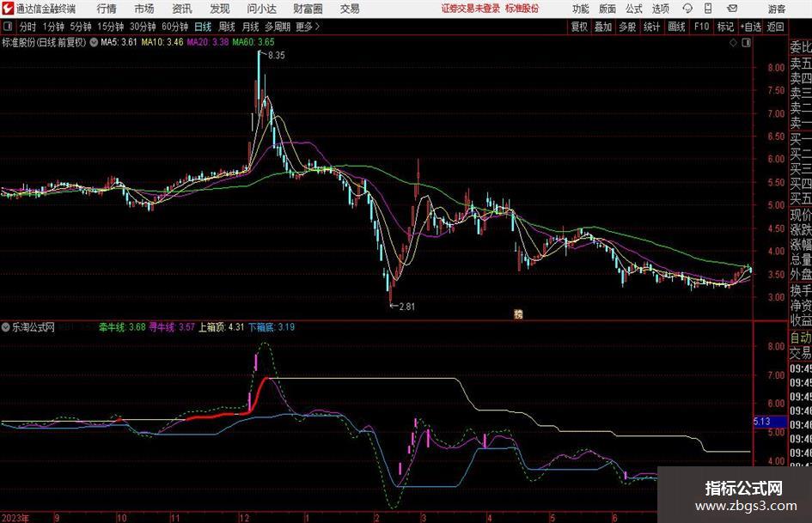Expand the 乐淘公式网 indicator dropdown arrow

tap(6, 327)
